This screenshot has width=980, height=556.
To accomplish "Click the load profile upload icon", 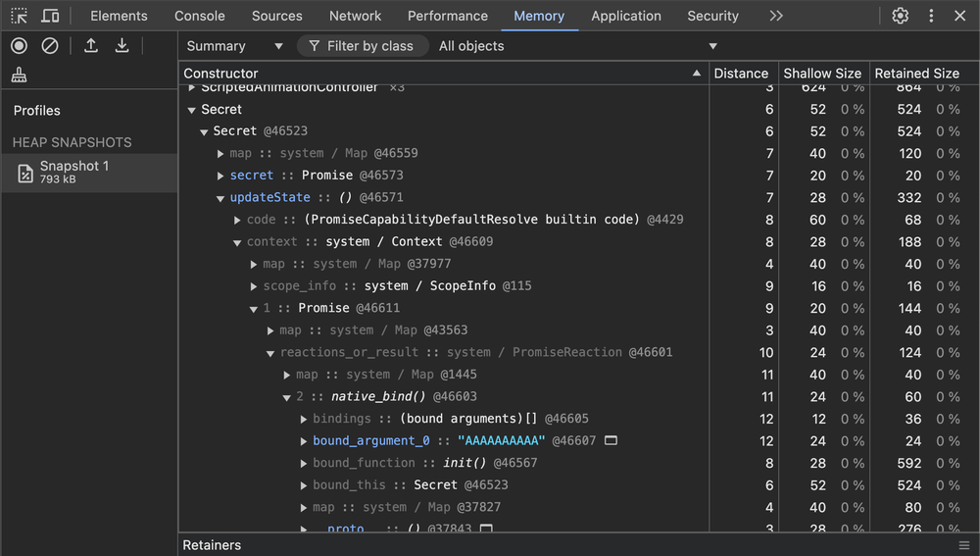I will coord(91,46).
